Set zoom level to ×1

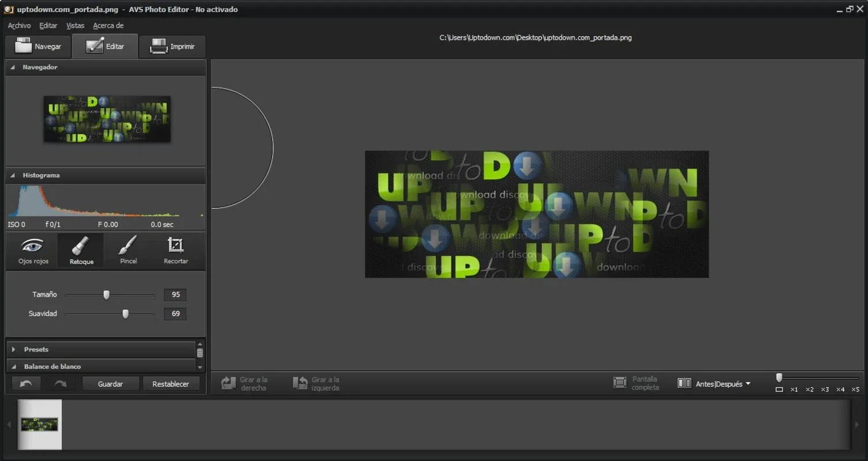(794, 390)
